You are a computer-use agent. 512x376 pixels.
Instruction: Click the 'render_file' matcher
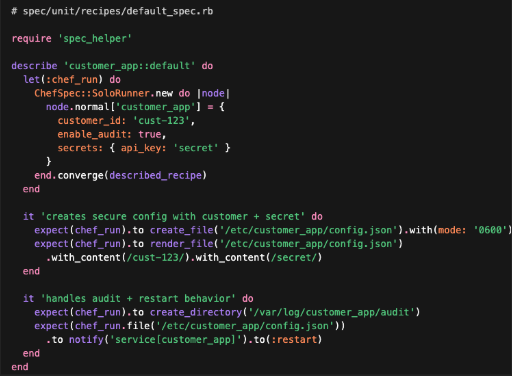(181, 244)
